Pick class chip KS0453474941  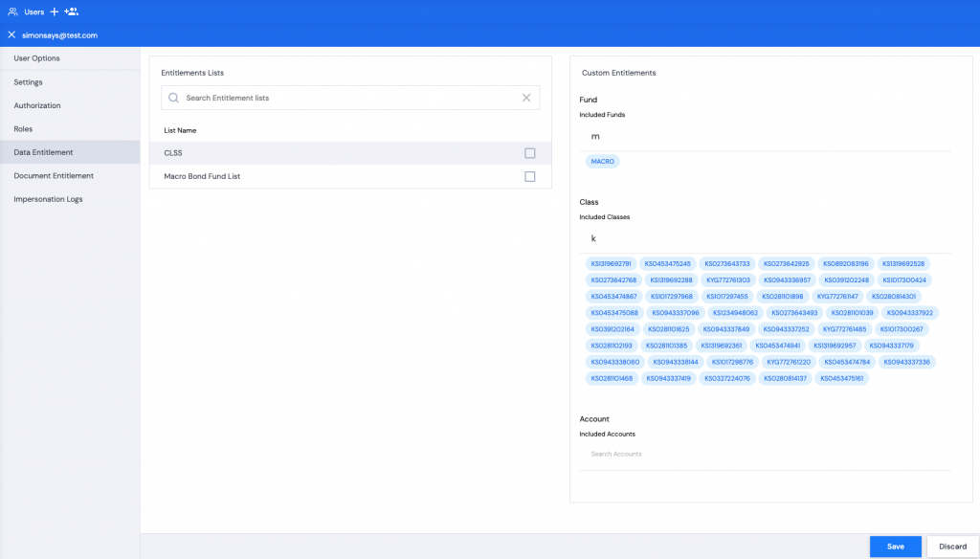click(777, 346)
